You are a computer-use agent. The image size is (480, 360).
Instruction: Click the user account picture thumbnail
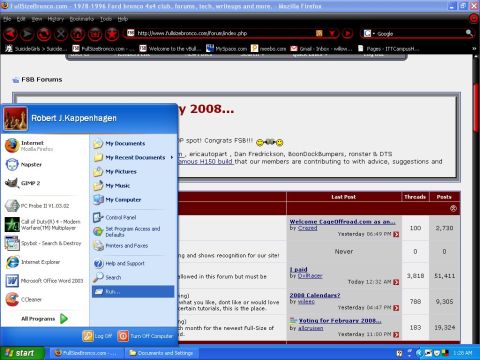click(15, 118)
